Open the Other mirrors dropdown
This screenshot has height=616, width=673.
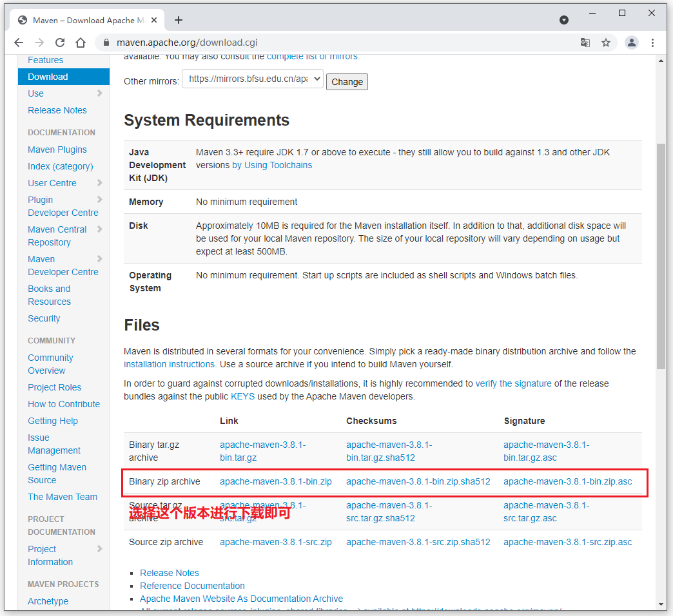(252, 79)
